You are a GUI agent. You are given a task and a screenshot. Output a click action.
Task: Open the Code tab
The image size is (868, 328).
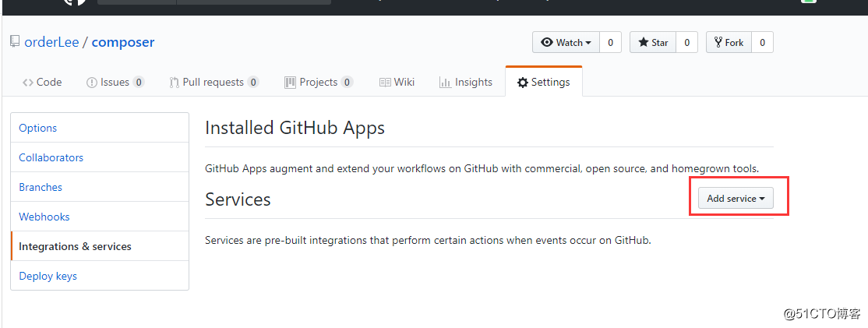[41, 82]
